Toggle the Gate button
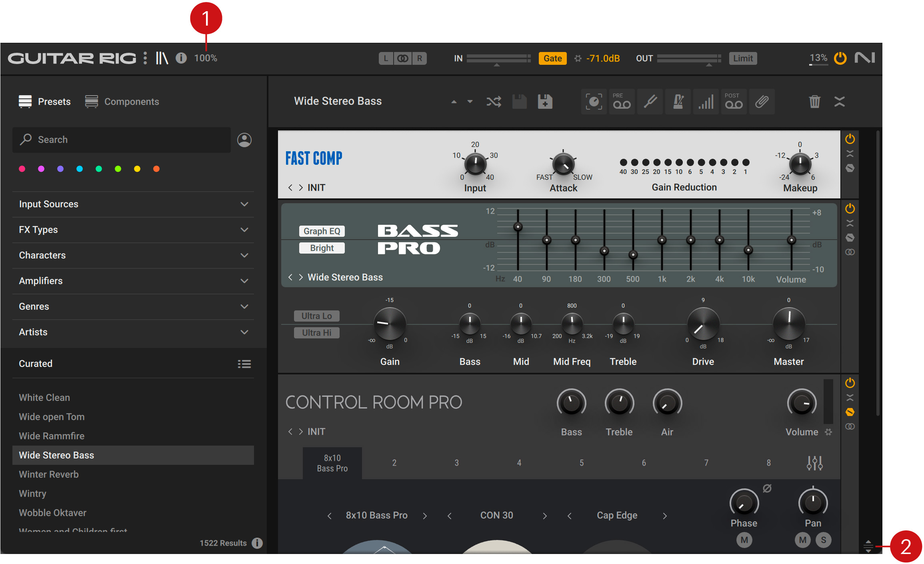Viewport: 924px width, 564px height. [x=552, y=58]
